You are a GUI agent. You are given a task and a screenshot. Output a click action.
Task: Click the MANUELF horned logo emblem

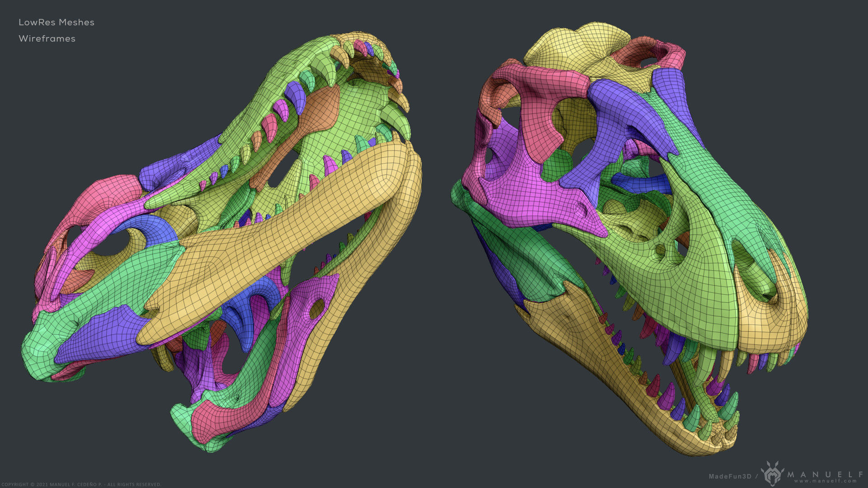click(x=773, y=473)
